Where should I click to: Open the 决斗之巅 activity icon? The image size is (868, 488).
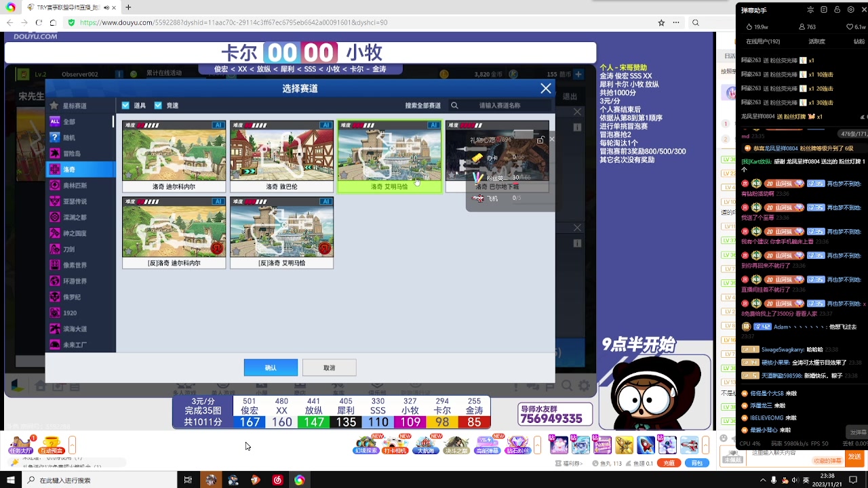pyautogui.click(x=456, y=445)
